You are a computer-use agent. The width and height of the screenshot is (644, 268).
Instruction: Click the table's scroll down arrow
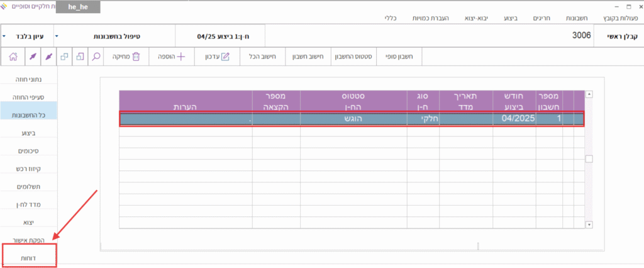pos(589,224)
